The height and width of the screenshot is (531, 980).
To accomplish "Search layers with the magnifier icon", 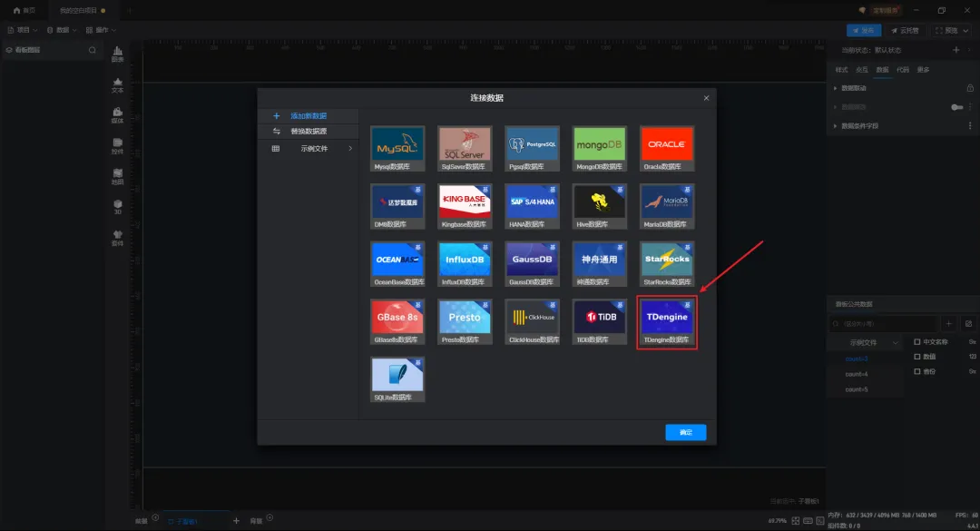I will tap(93, 50).
